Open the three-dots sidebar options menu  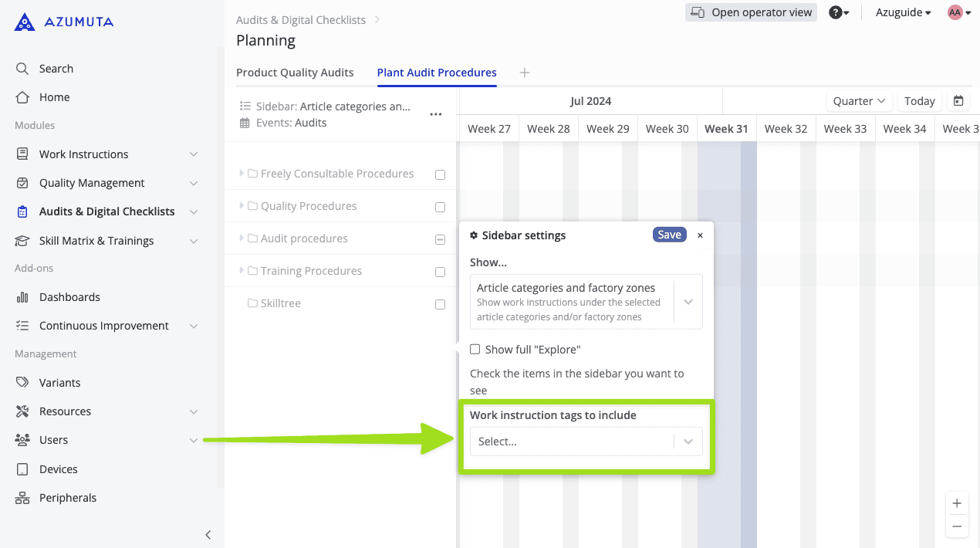pyautogui.click(x=436, y=114)
